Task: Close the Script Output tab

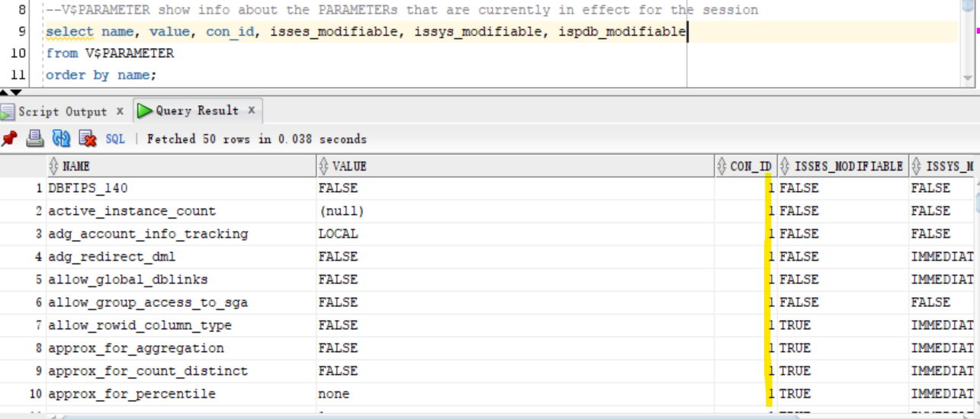Action: pyautogui.click(x=120, y=110)
